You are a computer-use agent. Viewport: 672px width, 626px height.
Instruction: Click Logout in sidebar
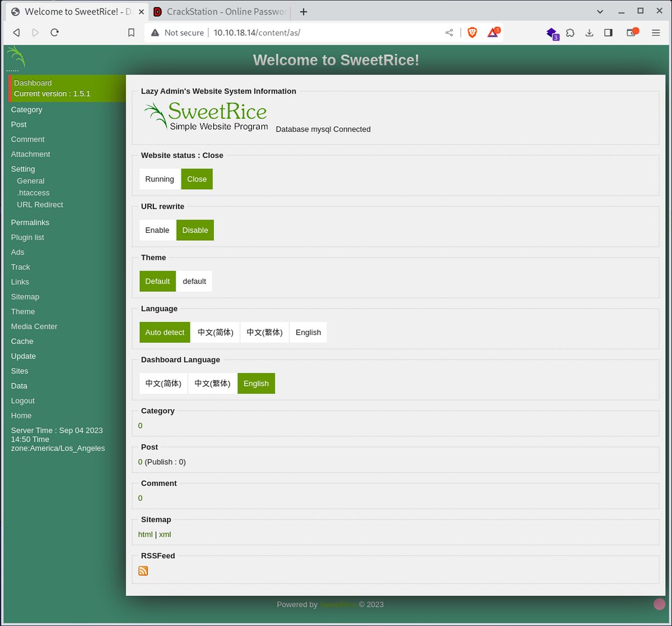click(x=23, y=401)
